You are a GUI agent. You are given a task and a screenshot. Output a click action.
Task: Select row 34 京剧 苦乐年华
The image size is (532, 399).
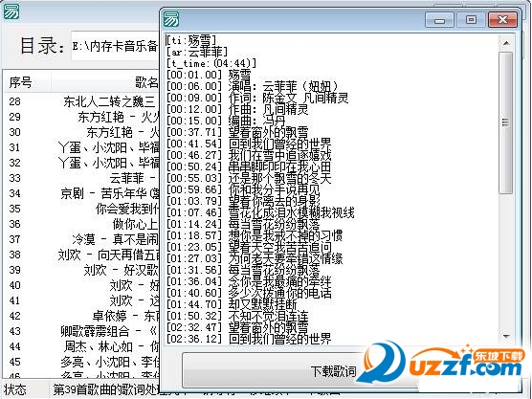pyautogui.click(x=81, y=193)
